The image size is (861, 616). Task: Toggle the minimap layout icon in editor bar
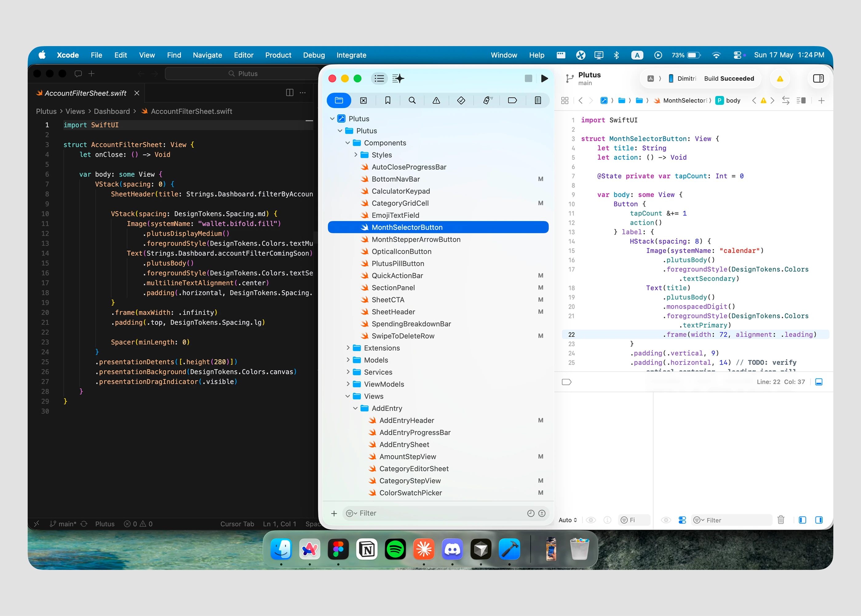(801, 101)
